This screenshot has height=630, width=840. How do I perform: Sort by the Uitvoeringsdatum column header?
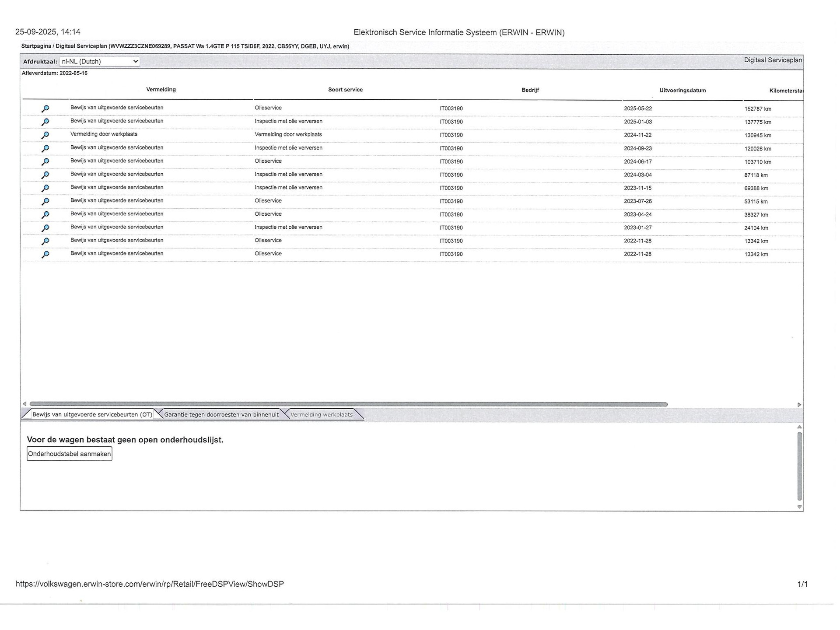[x=682, y=91]
